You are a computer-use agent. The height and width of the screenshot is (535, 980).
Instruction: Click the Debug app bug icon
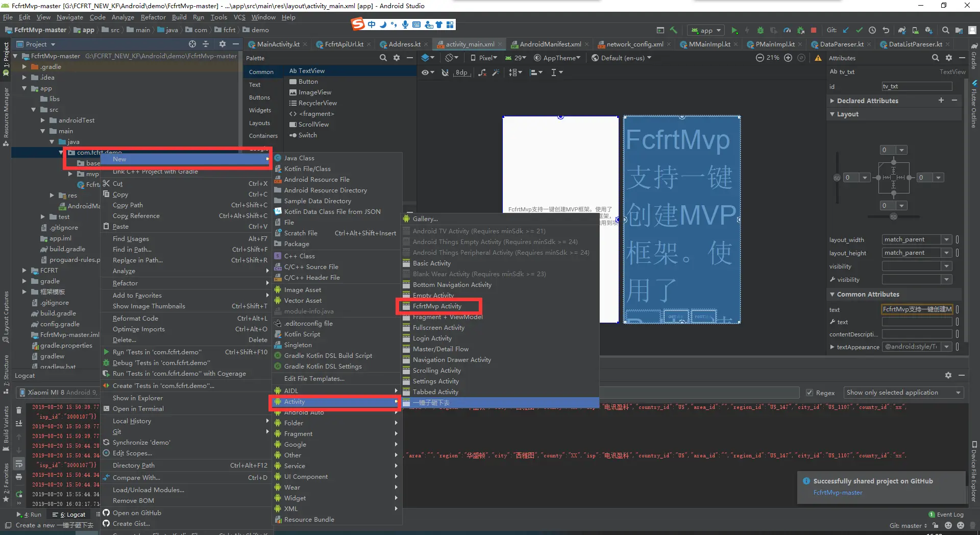tap(760, 30)
